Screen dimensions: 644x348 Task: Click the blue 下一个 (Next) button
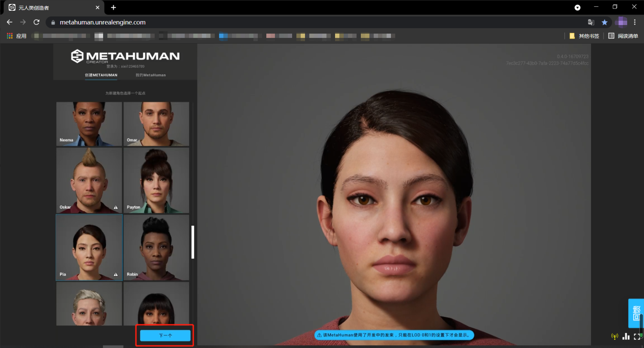(x=165, y=335)
